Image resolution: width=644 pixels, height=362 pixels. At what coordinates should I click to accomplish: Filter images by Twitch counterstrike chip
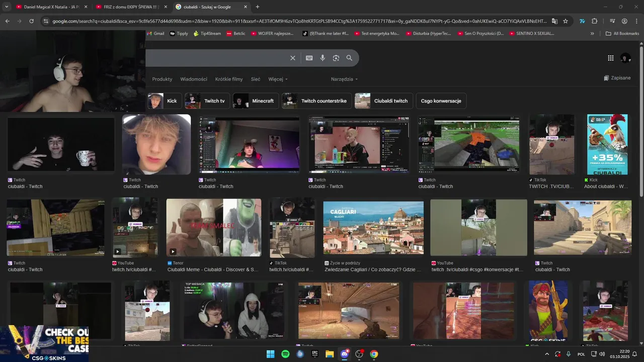(316, 101)
